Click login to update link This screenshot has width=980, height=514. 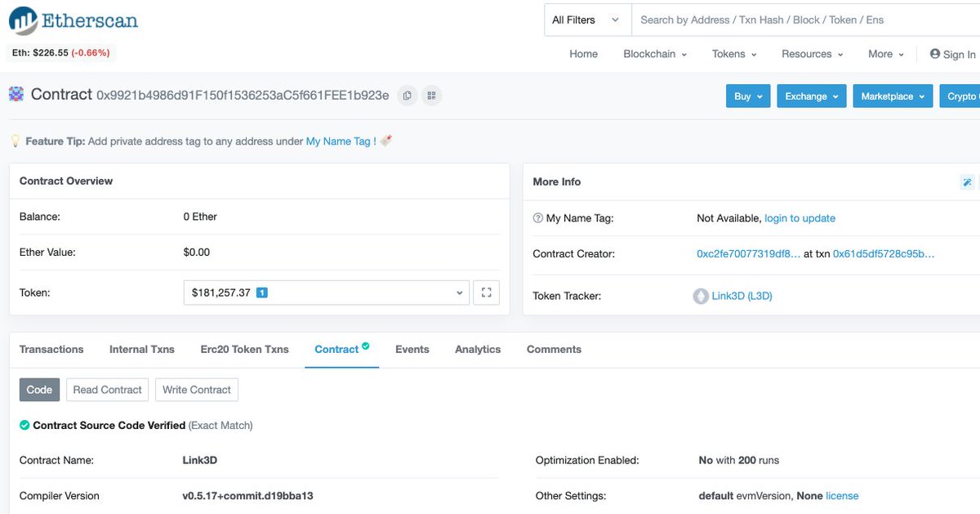coord(800,218)
